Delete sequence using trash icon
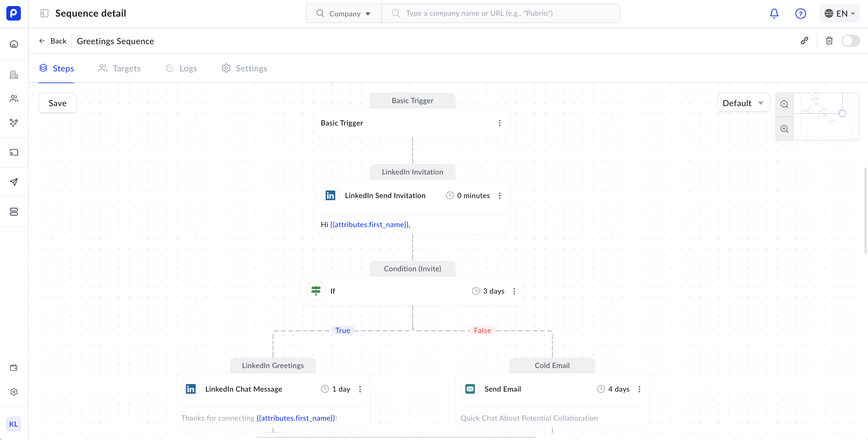This screenshot has height=440, width=868. [x=829, y=41]
